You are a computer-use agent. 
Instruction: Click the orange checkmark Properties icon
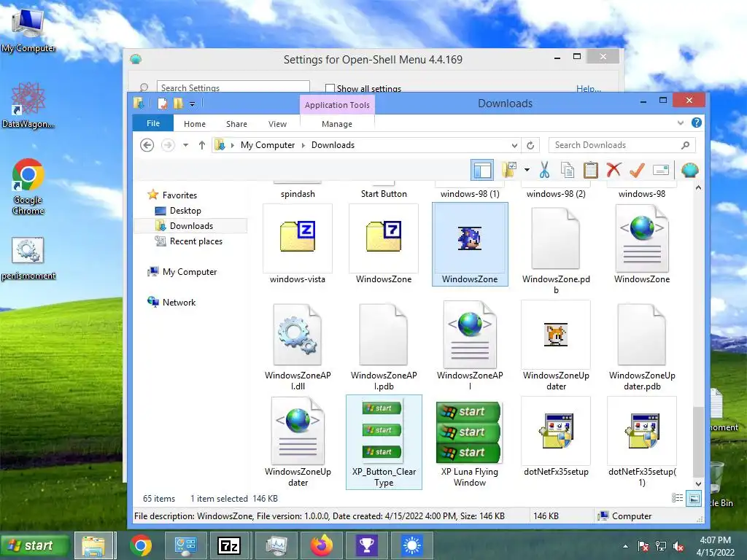click(637, 170)
